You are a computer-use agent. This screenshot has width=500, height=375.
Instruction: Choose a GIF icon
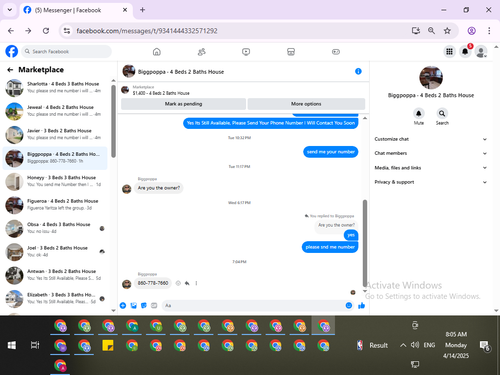154,305
